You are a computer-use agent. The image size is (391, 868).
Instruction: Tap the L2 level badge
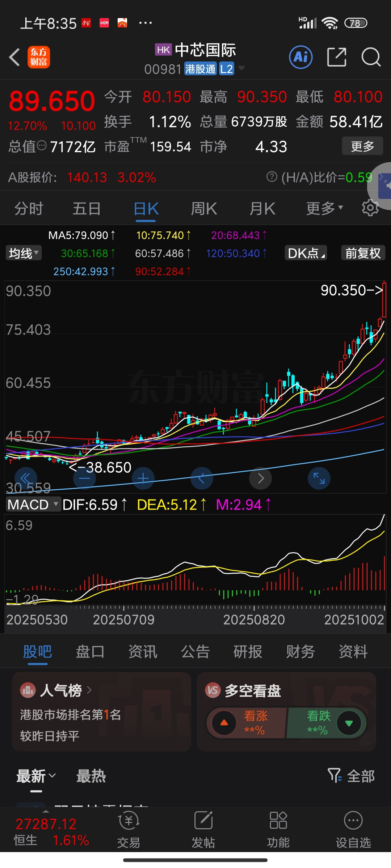point(227,69)
